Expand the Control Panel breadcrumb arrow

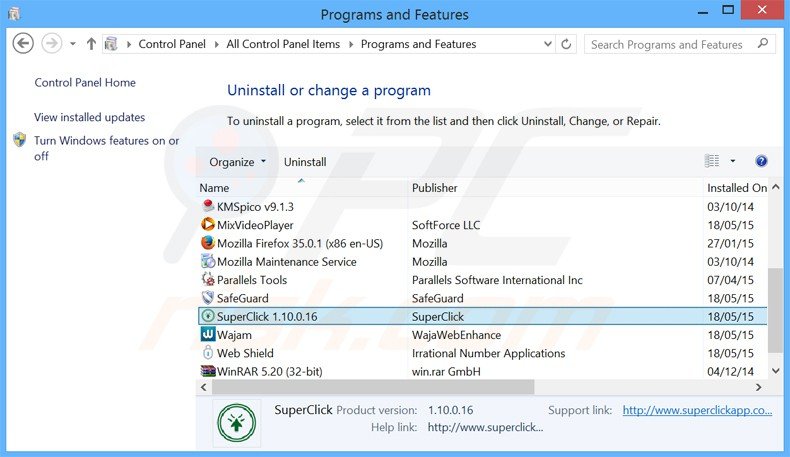(x=216, y=44)
